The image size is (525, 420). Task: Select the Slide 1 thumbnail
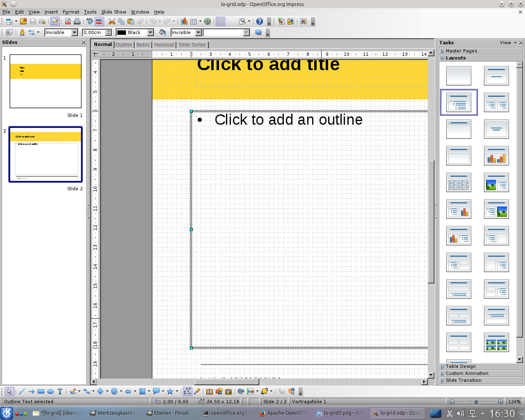[x=46, y=81]
